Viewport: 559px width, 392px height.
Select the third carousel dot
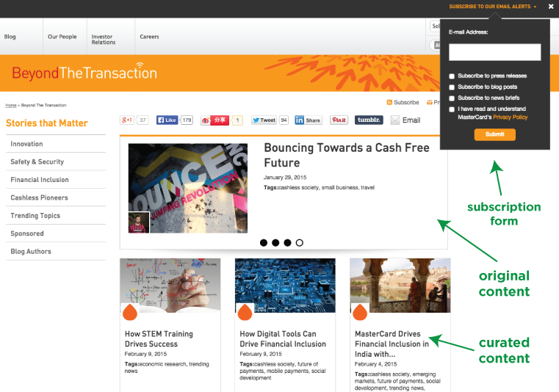[x=287, y=243]
